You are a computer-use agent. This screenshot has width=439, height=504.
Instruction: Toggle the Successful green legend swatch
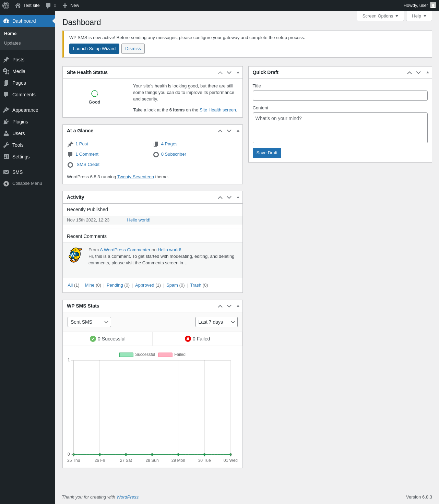(x=126, y=355)
